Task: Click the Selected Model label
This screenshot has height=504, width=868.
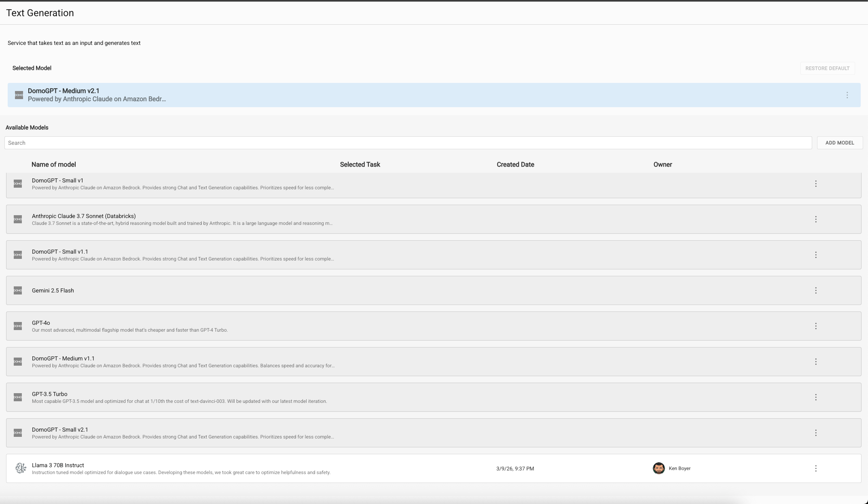Action: 32,68
